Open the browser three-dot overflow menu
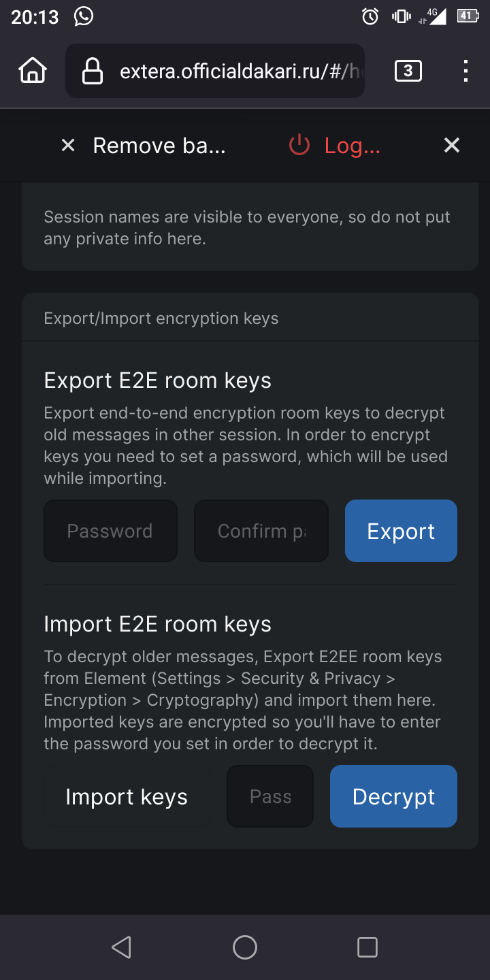Image resolution: width=490 pixels, height=980 pixels. point(465,71)
